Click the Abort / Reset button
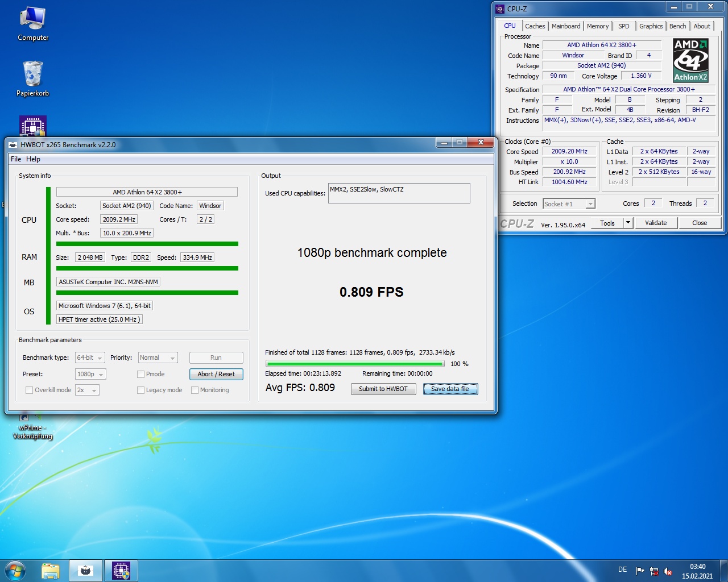The image size is (728, 582). (216, 374)
